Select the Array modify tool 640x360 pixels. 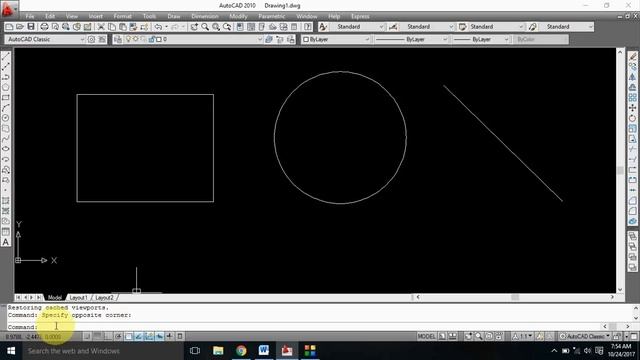pyautogui.click(x=632, y=98)
